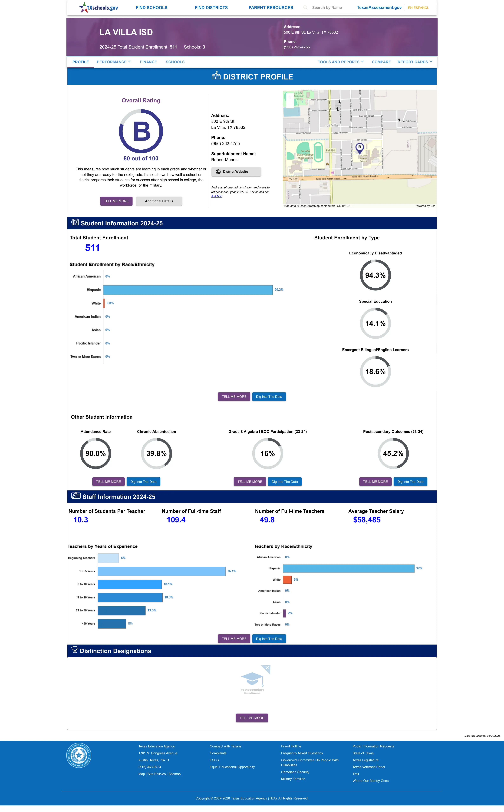The height and width of the screenshot is (812, 504).
Task: Click Dig Into The Data below Chronic Absenteeism
Action: pyautogui.click(x=143, y=482)
